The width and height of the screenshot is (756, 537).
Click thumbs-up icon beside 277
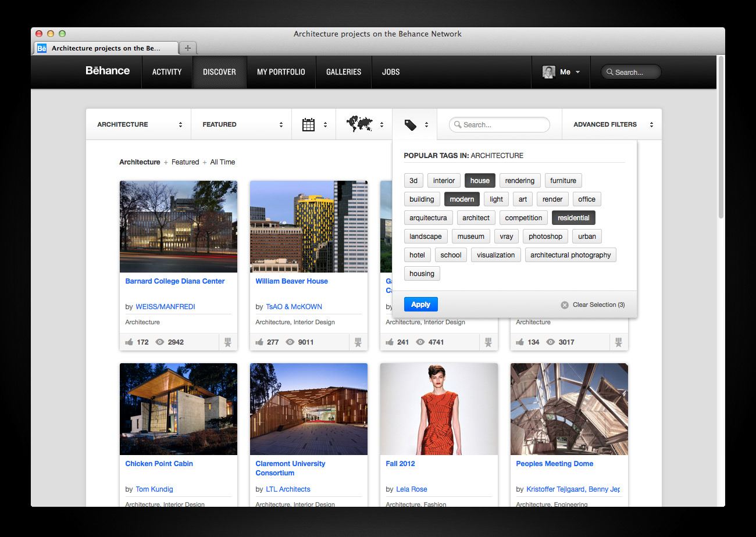pyautogui.click(x=259, y=342)
